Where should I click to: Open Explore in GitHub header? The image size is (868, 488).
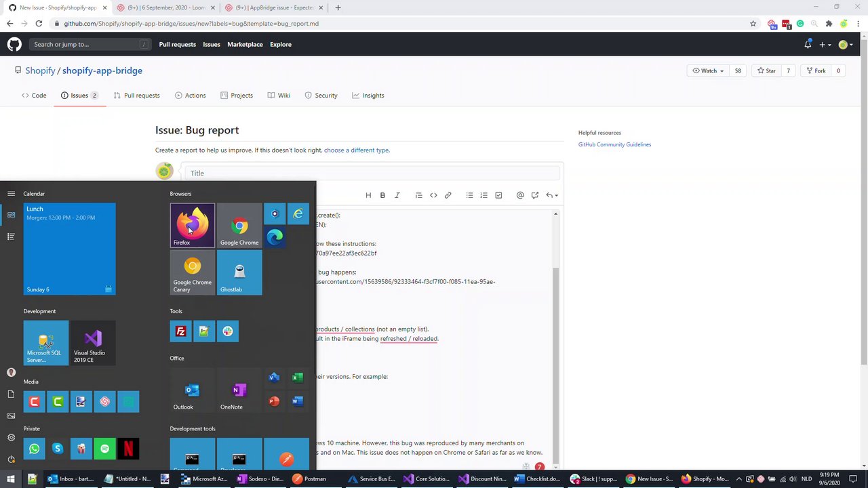(281, 45)
